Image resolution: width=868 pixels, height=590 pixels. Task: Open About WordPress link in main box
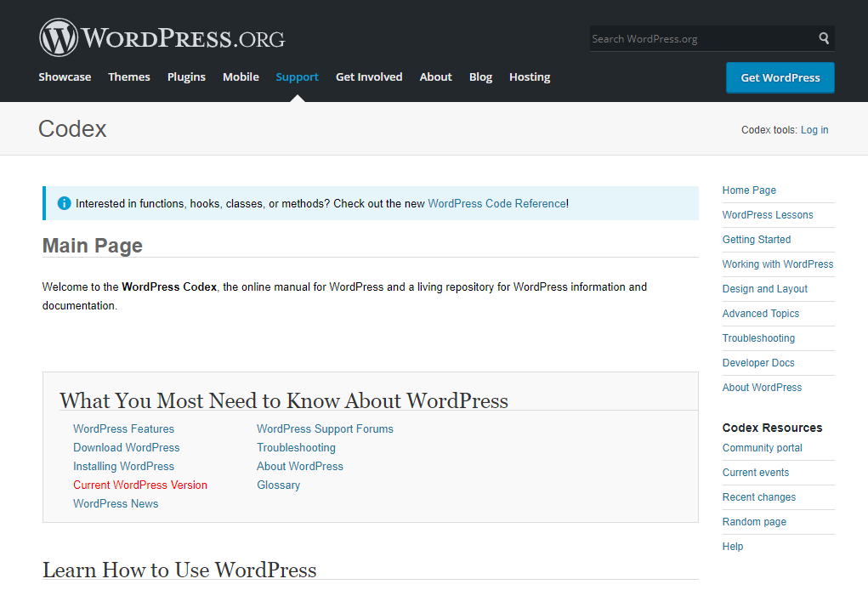[300, 466]
